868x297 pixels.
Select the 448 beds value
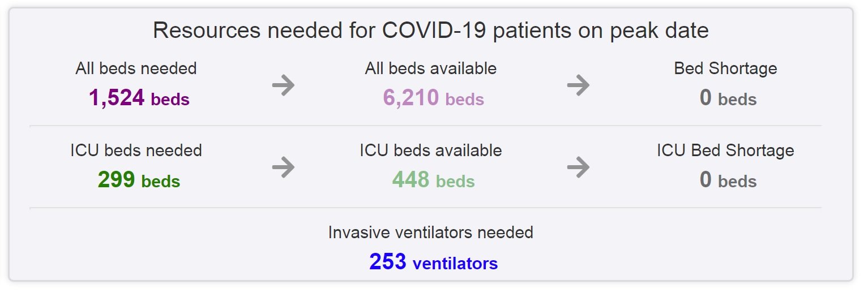pos(433,180)
